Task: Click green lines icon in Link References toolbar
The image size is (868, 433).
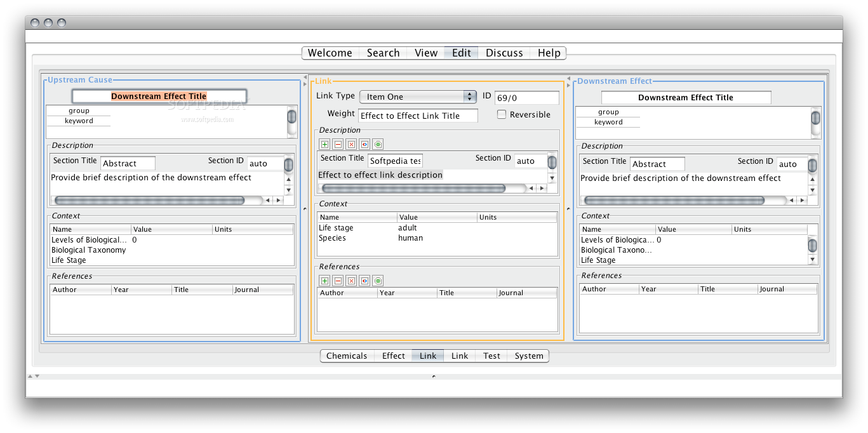Action: click(378, 281)
